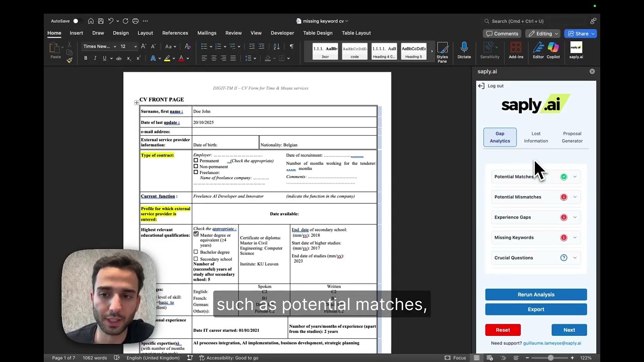
Task: Expand Potential Matches section
Action: (x=536, y=176)
